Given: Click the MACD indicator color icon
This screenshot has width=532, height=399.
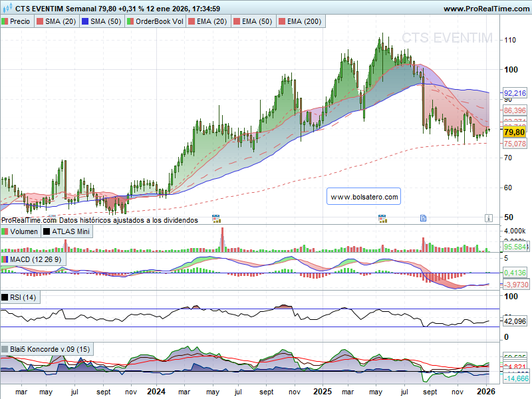Looking at the screenshot, I should (5, 259).
